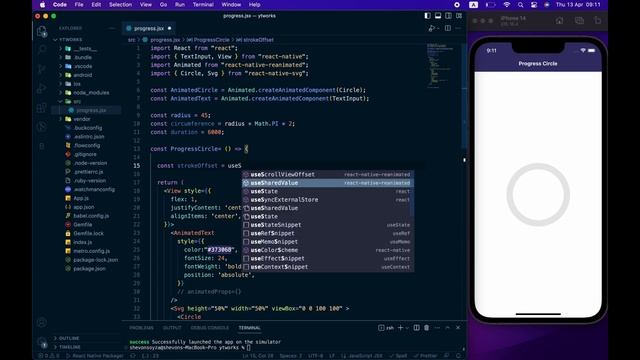
Task: Switch to OUTPUT panel tab
Action: (172, 328)
